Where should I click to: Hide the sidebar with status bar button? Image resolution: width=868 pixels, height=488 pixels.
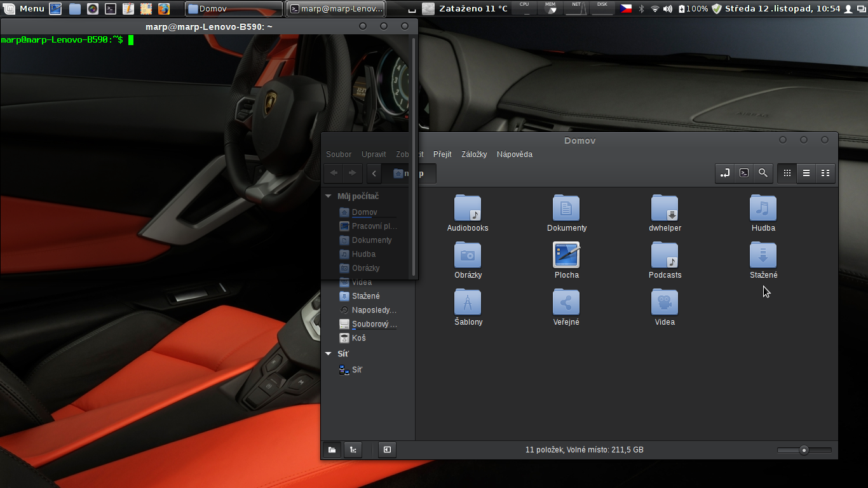386,450
